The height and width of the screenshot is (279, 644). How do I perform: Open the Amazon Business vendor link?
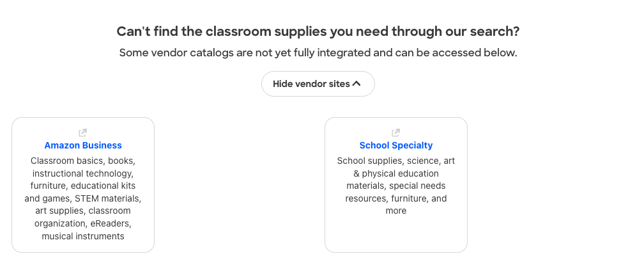[83, 145]
